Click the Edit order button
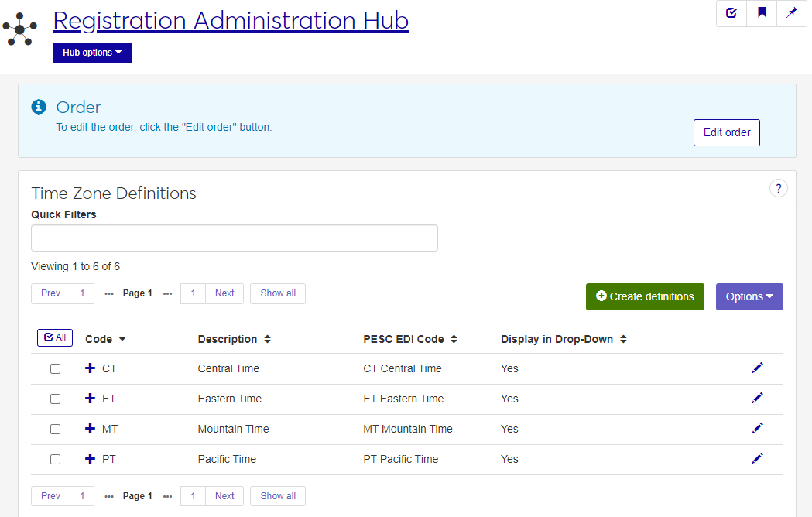The width and height of the screenshot is (812, 517). tap(726, 132)
